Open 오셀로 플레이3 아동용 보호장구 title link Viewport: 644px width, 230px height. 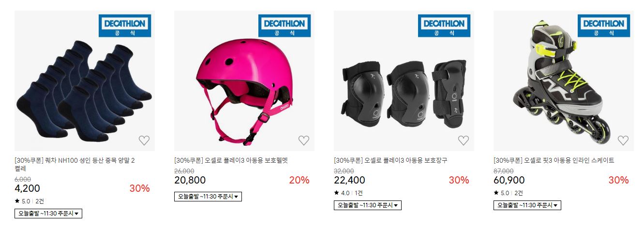(391, 160)
